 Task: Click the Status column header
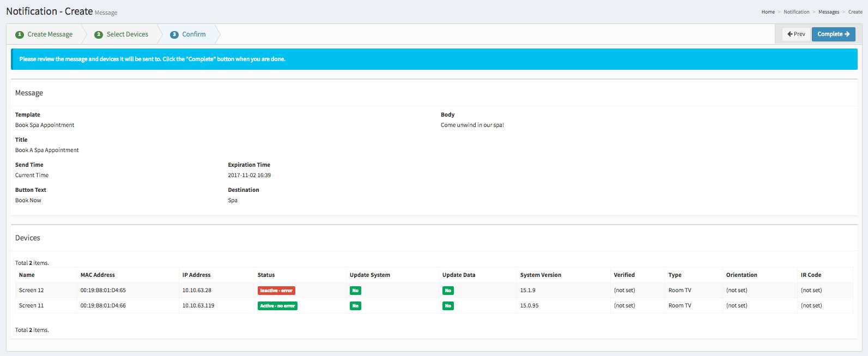click(x=266, y=275)
